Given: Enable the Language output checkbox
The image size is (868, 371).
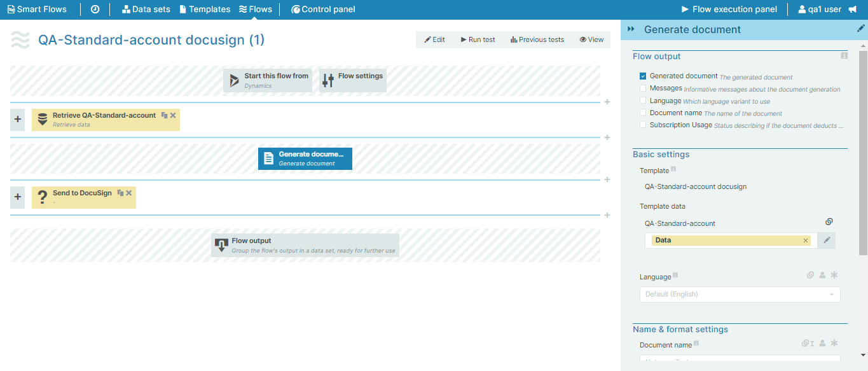Looking at the screenshot, I should point(643,101).
